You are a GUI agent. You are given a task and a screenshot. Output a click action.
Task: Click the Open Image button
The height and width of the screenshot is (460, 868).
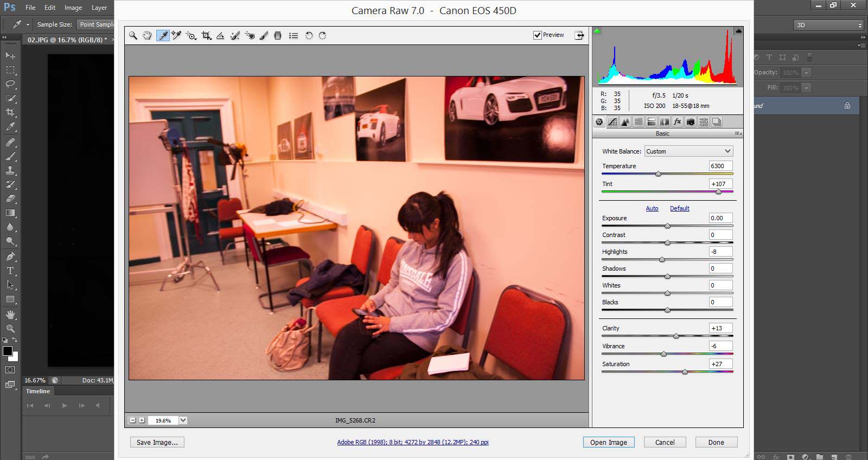[608, 442]
